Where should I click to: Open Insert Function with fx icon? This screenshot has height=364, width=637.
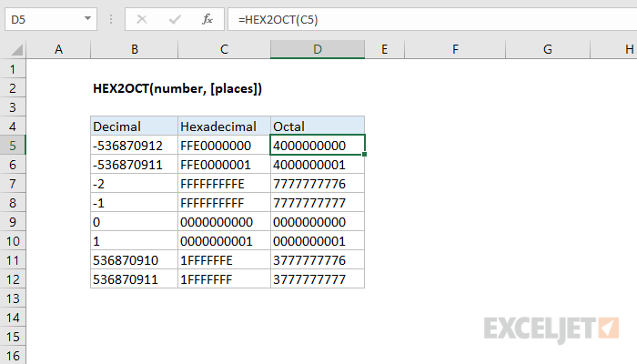[207, 18]
